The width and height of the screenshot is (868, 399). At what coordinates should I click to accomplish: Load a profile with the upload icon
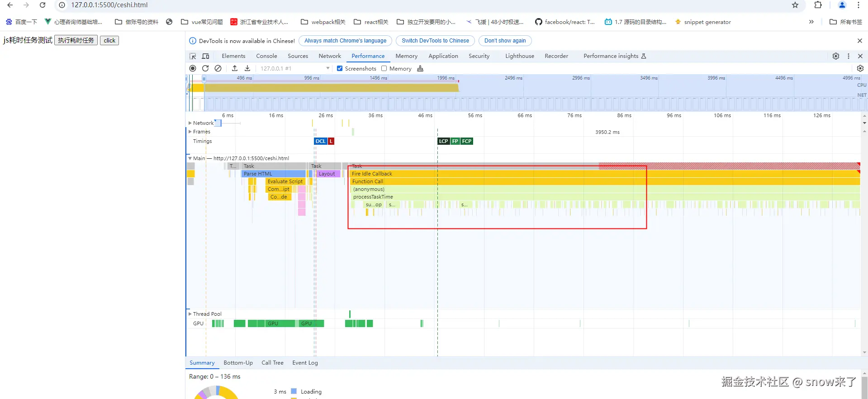[235, 68]
